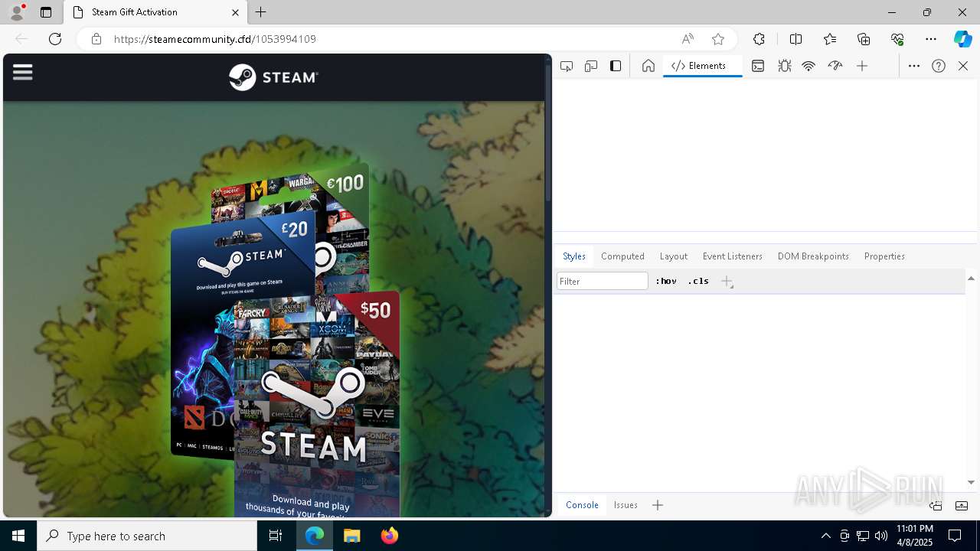Open the Properties tab
The image size is (980, 551).
884,256
